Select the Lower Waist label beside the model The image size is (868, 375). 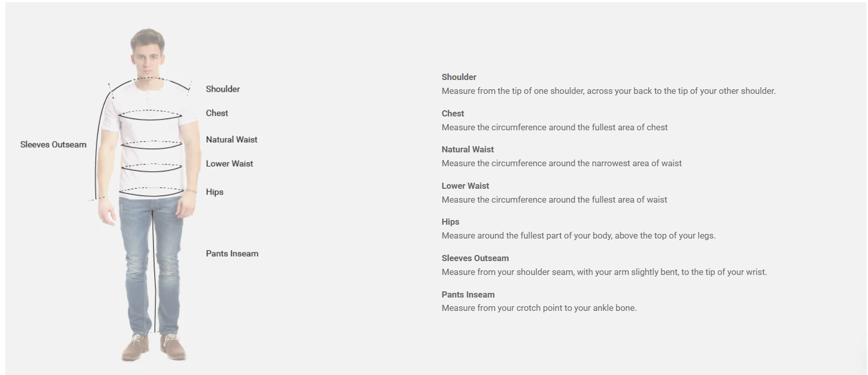coord(229,164)
